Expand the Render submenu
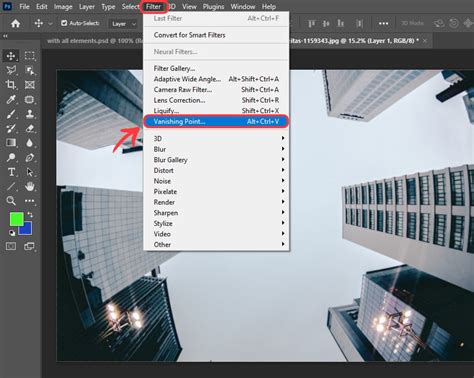Screen dimensions: 474x378 [216, 202]
